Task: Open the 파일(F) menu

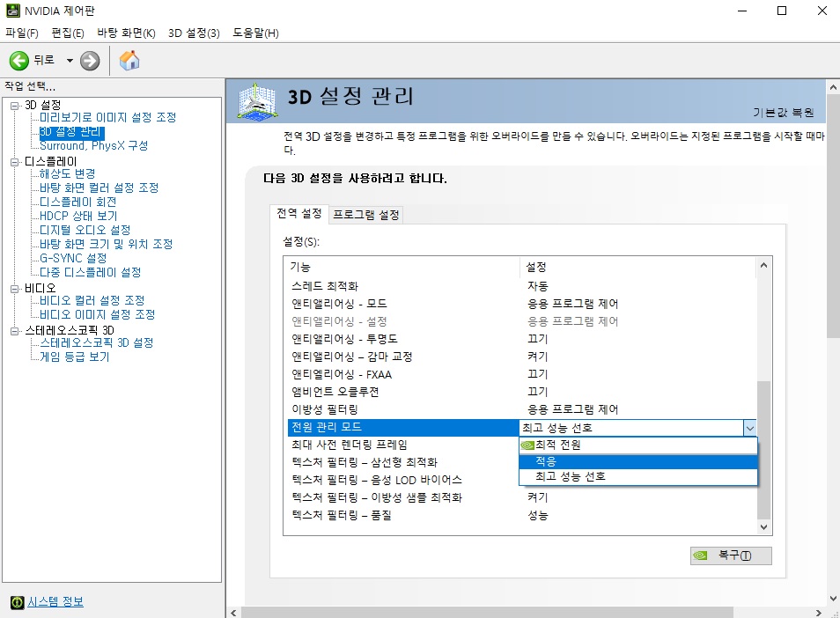Action: pyautogui.click(x=22, y=33)
